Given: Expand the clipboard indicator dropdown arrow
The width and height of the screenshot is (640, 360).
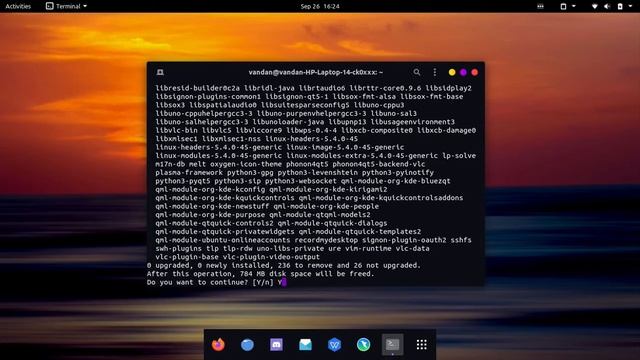Looking at the screenshot, I should tap(573, 6).
